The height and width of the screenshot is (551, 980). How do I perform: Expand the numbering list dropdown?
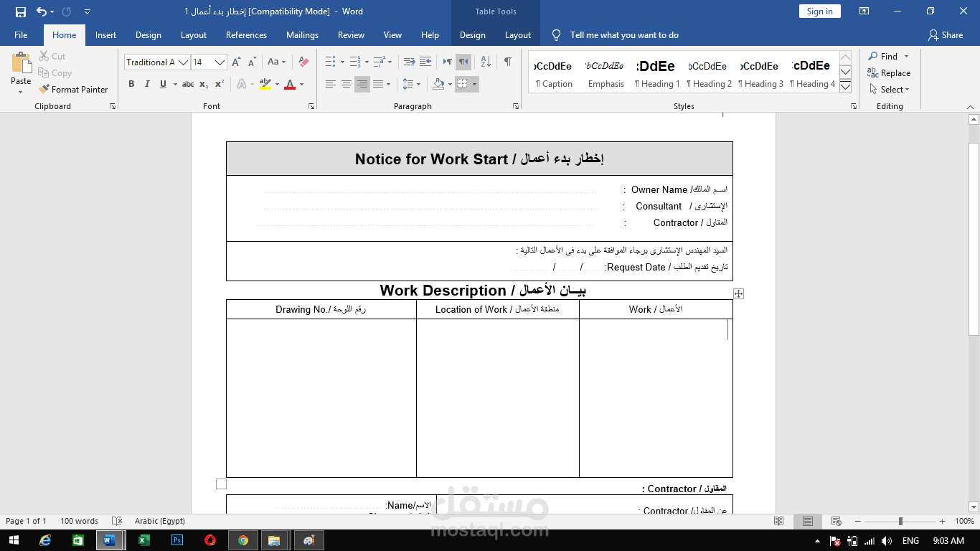(x=366, y=62)
